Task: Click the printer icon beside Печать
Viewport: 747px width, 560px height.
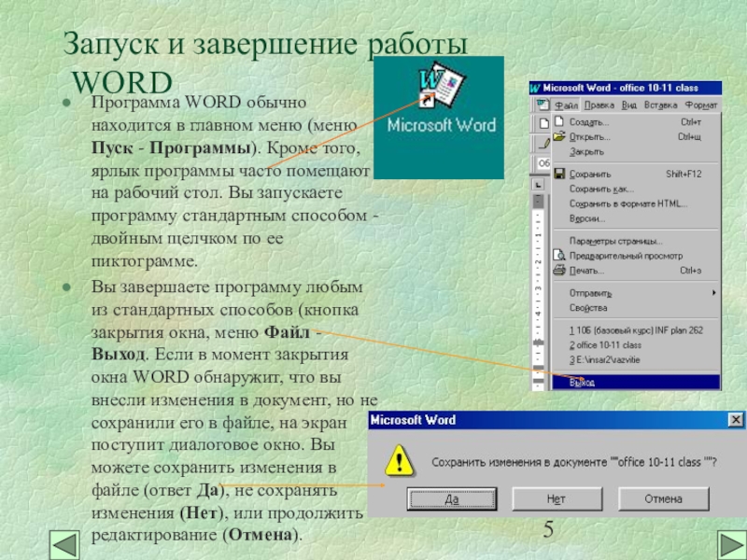Action: pos(559,270)
